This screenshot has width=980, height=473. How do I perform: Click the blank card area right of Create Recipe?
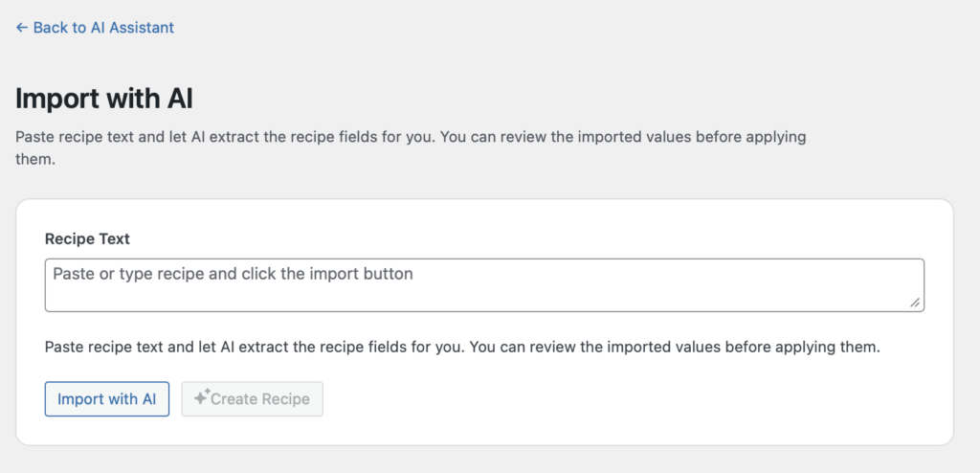tap(625, 399)
